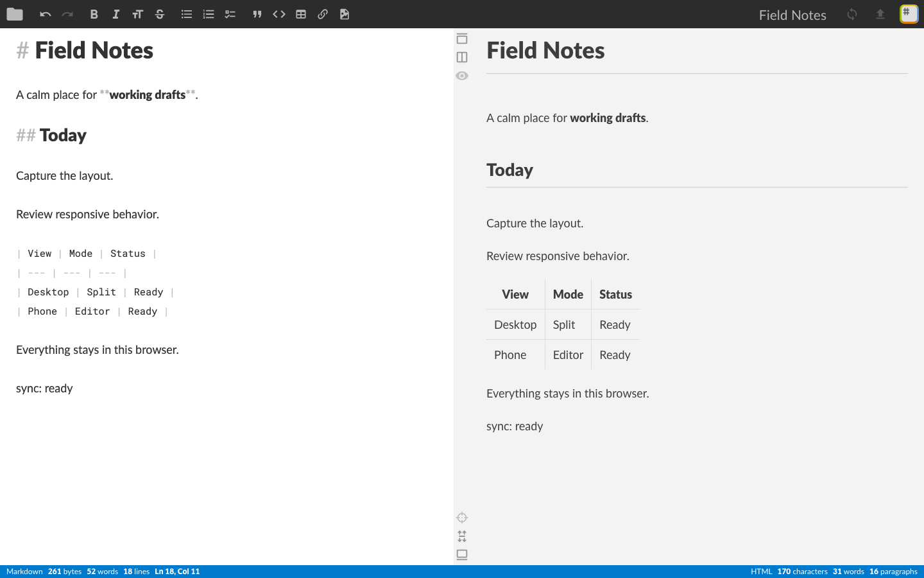Image resolution: width=924 pixels, height=578 pixels.
Task: Click the 'Mode' table header in preview
Action: coord(568,295)
